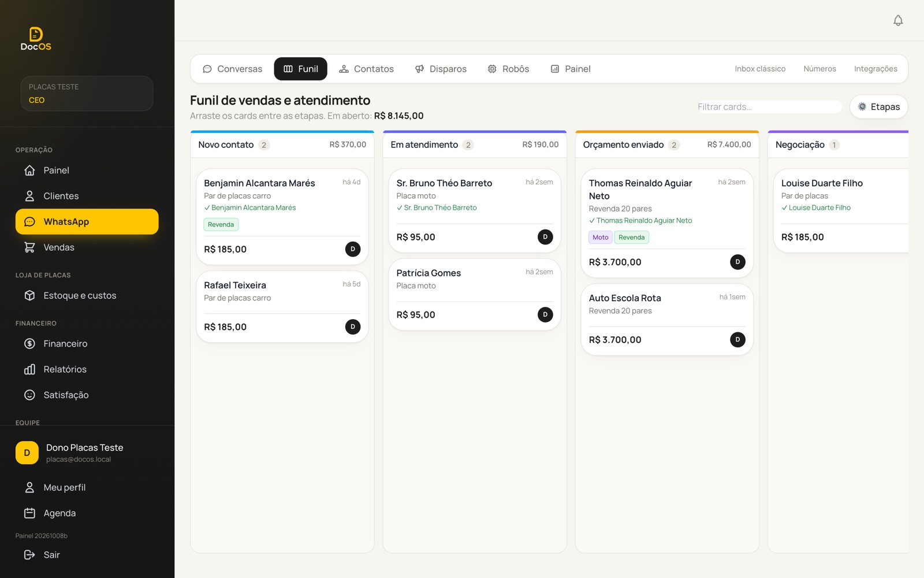Switch to the Conversas tab
The width and height of the screenshot is (924, 578).
coord(232,69)
